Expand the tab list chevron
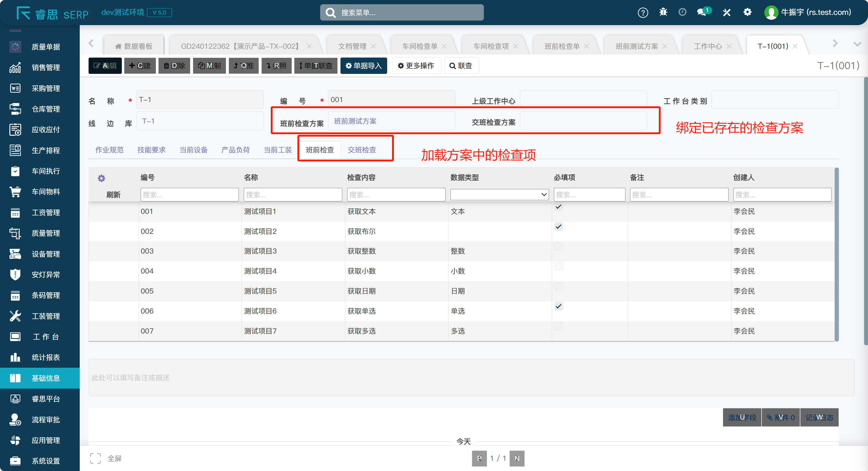This screenshot has width=868, height=471. [857, 44]
